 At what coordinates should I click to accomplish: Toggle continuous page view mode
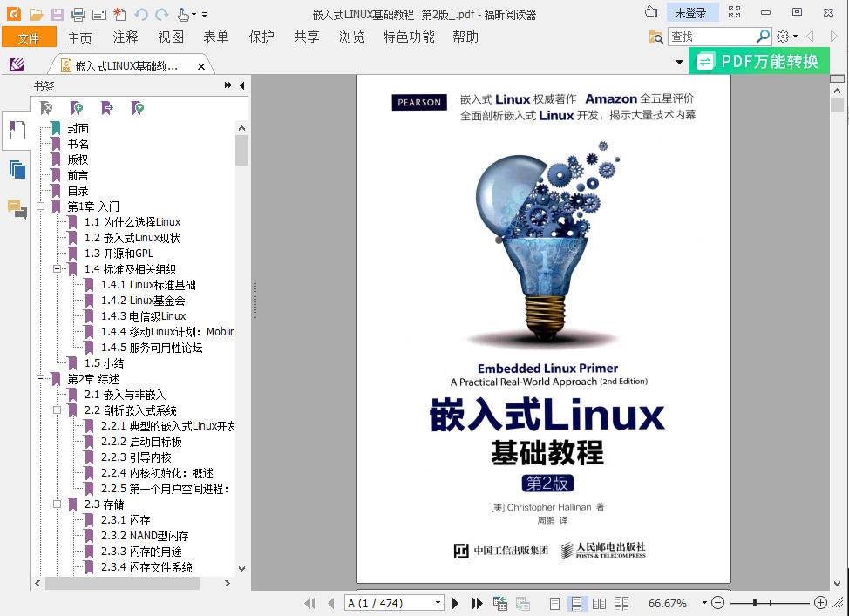(x=577, y=603)
